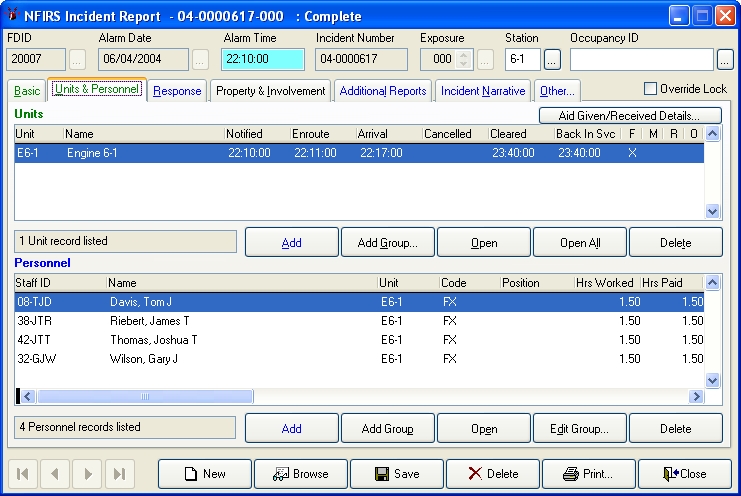Open Aid Given/Received Details
The height and width of the screenshot is (496, 741).
tap(630, 116)
